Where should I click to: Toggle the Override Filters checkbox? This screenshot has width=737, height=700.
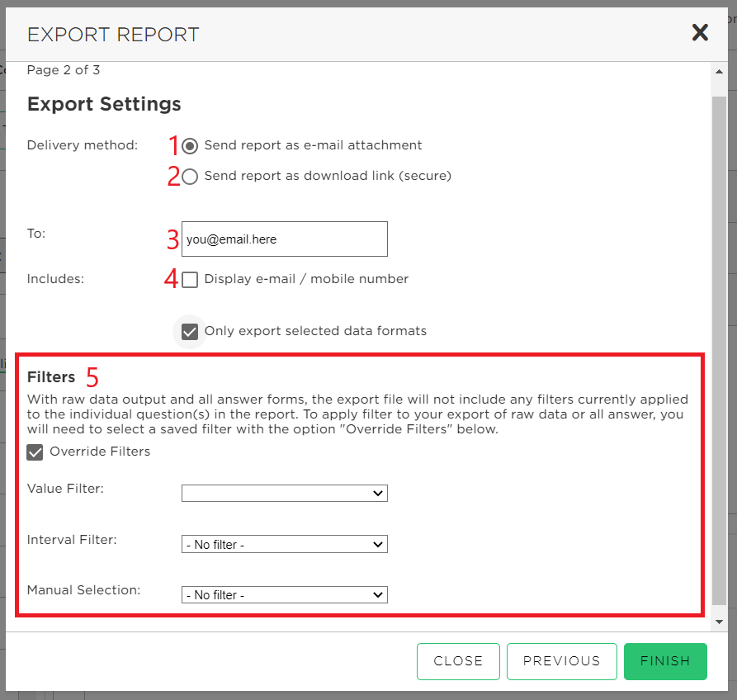[35, 452]
